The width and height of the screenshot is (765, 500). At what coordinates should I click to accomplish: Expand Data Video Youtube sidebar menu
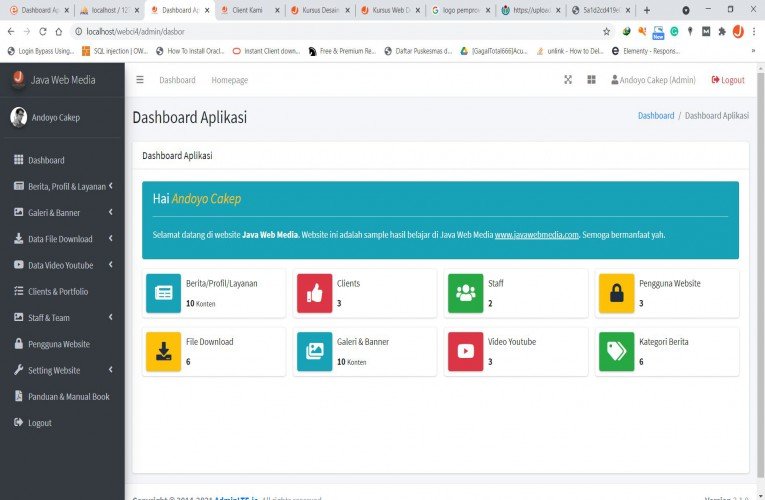point(62,265)
